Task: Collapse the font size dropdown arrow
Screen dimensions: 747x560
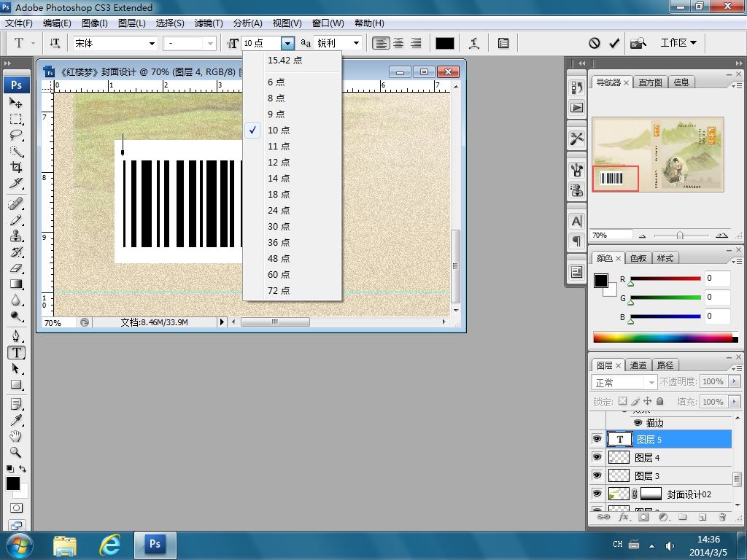Action: pos(287,43)
